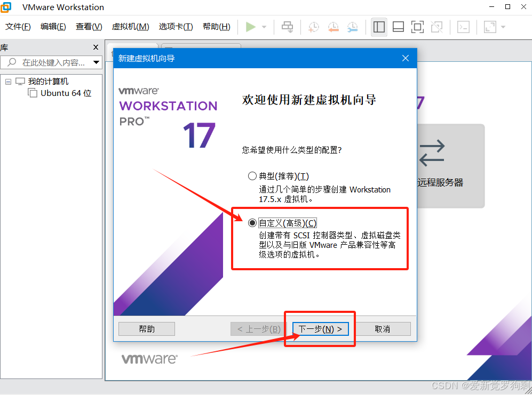Click the Unity mode icon
Screen dimensions: 532x395
tap(436, 27)
